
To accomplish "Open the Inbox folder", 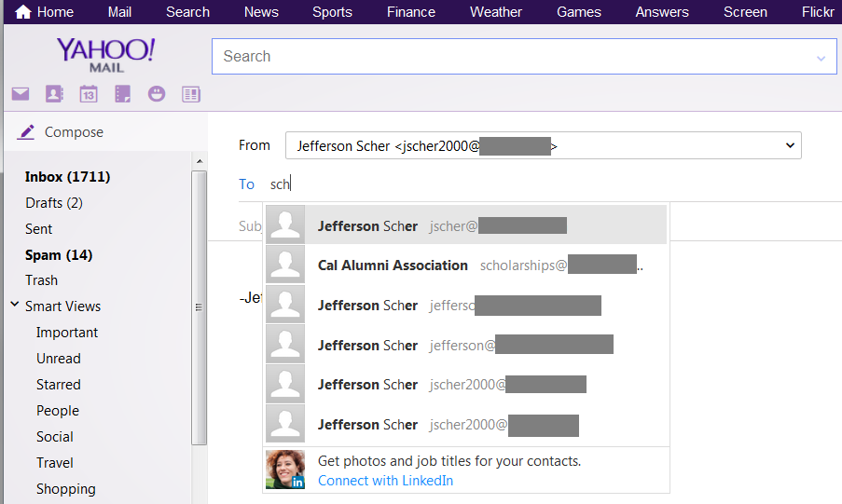I will 67,177.
